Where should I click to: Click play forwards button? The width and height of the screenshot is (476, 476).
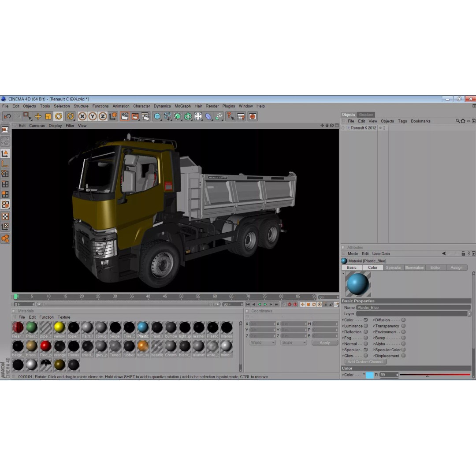pyautogui.click(x=265, y=304)
